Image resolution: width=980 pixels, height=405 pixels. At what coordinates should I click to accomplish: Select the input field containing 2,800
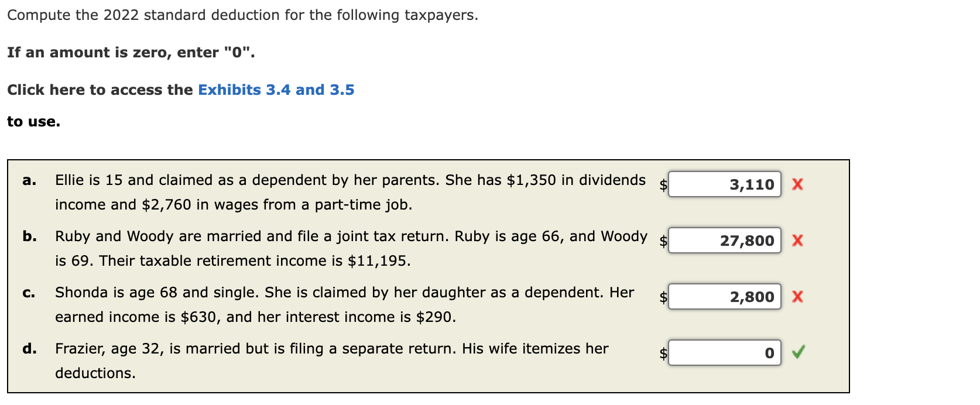click(724, 297)
